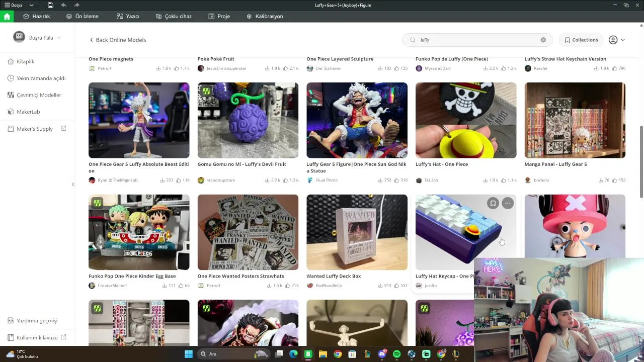This screenshot has height=362, width=644.
Task: Click author CreatorMainoff avatar
Action: click(x=92, y=286)
